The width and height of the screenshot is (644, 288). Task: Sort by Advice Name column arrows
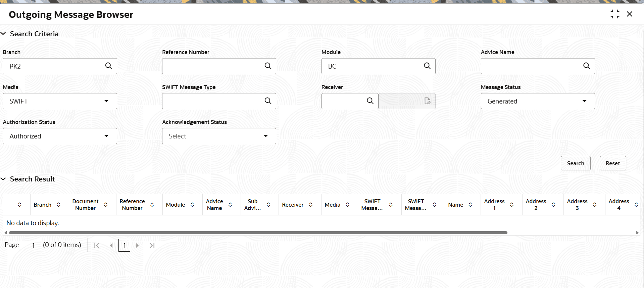click(230, 205)
